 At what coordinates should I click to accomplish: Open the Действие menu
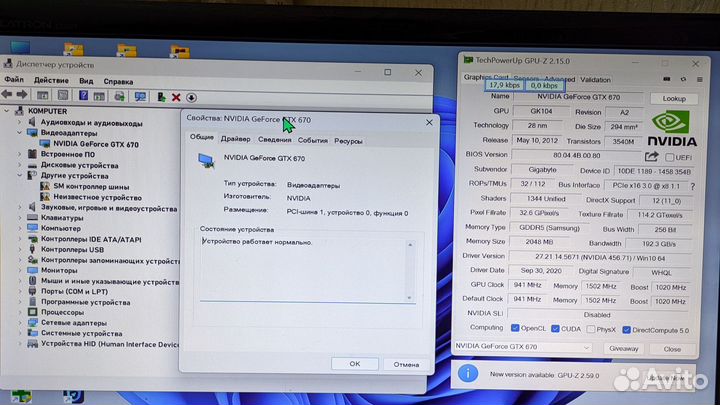pyautogui.click(x=51, y=80)
